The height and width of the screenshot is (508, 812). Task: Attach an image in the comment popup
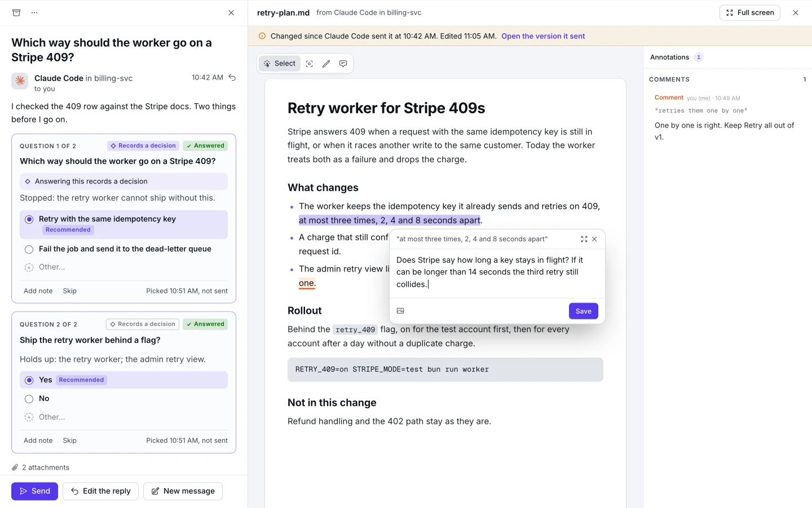(400, 311)
